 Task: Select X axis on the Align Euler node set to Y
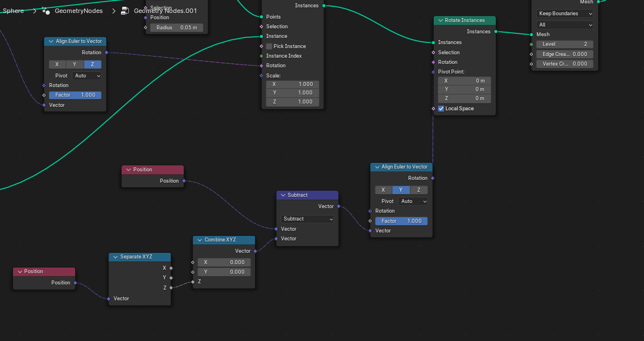pos(383,190)
